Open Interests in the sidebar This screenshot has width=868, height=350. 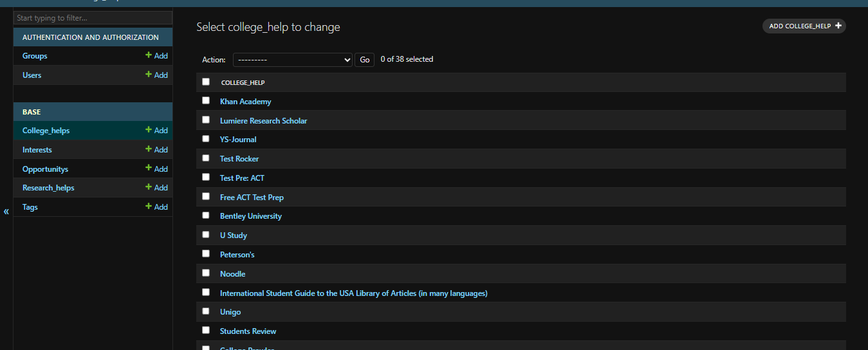pos(37,150)
